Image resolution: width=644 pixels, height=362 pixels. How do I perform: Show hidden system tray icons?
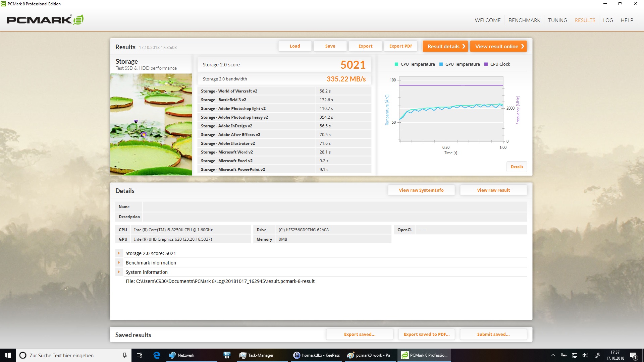tap(553, 355)
